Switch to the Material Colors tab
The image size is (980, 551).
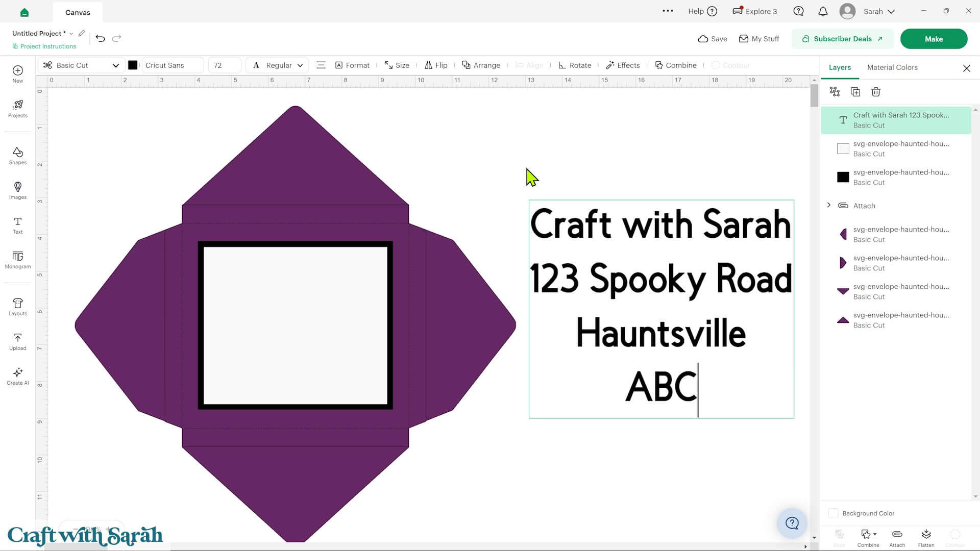coord(892,67)
